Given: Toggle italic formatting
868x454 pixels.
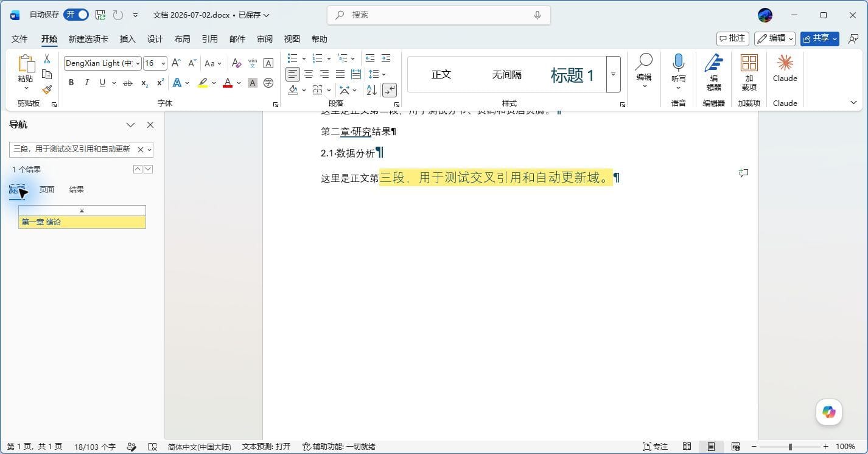Looking at the screenshot, I should tap(86, 83).
